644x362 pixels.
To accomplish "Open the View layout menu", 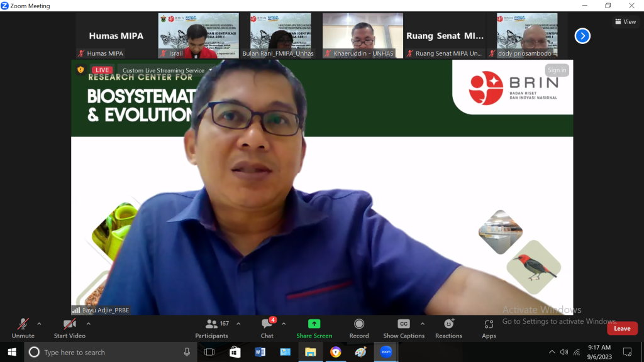I will click(626, 21).
